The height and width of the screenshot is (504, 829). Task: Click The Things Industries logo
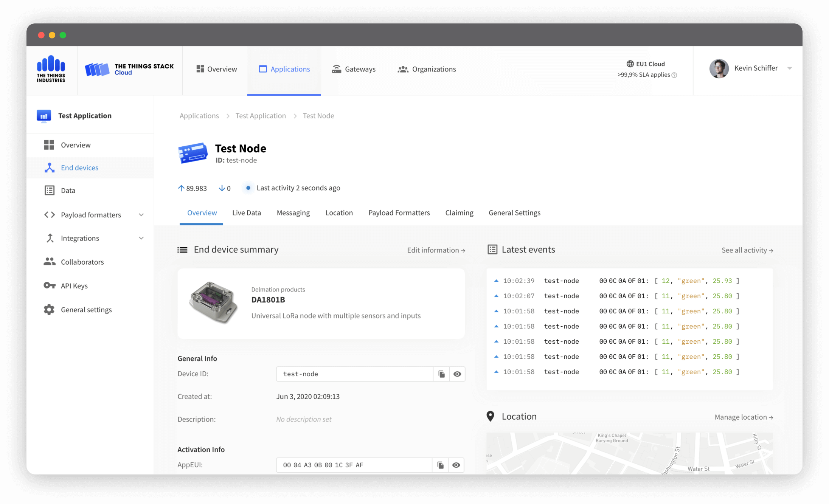click(51, 69)
